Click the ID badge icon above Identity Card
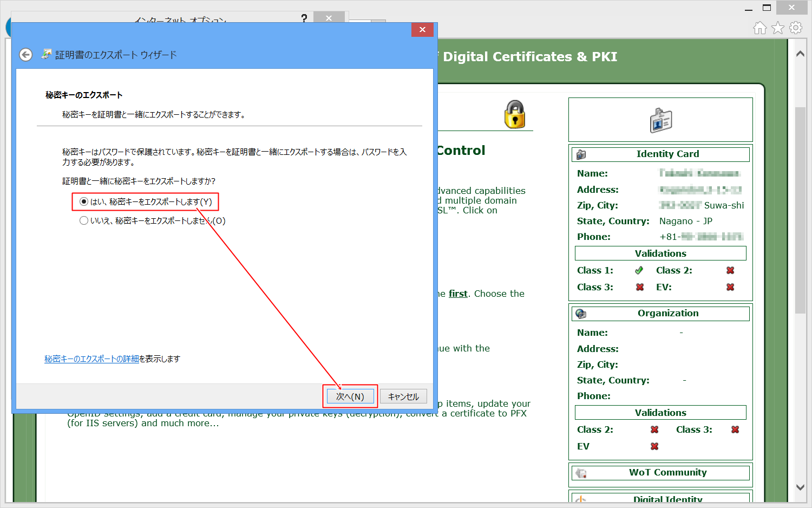The image size is (812, 508). (x=660, y=120)
